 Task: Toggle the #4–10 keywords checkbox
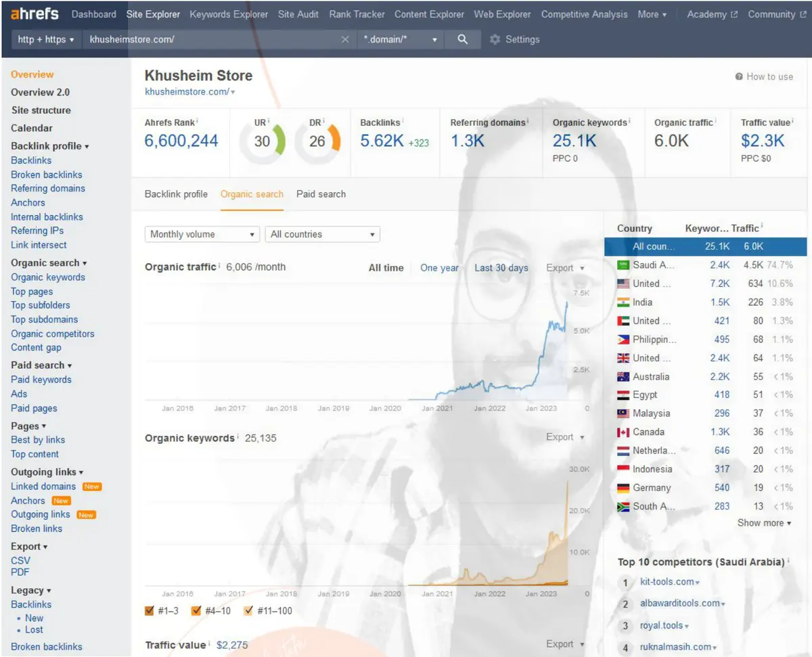coord(196,611)
